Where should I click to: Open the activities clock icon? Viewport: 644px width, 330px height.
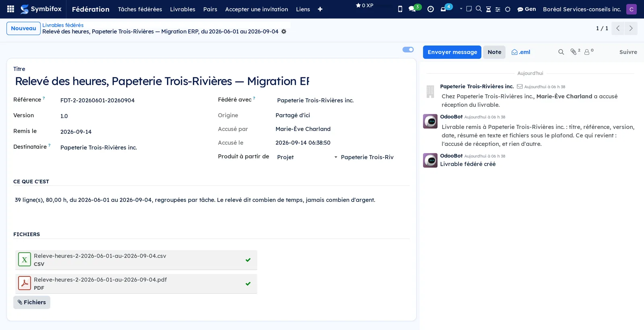[430, 9]
